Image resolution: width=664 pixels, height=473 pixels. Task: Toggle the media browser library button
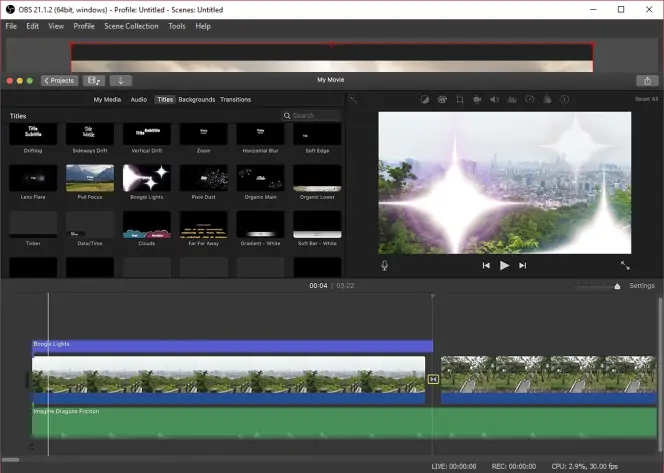point(94,80)
